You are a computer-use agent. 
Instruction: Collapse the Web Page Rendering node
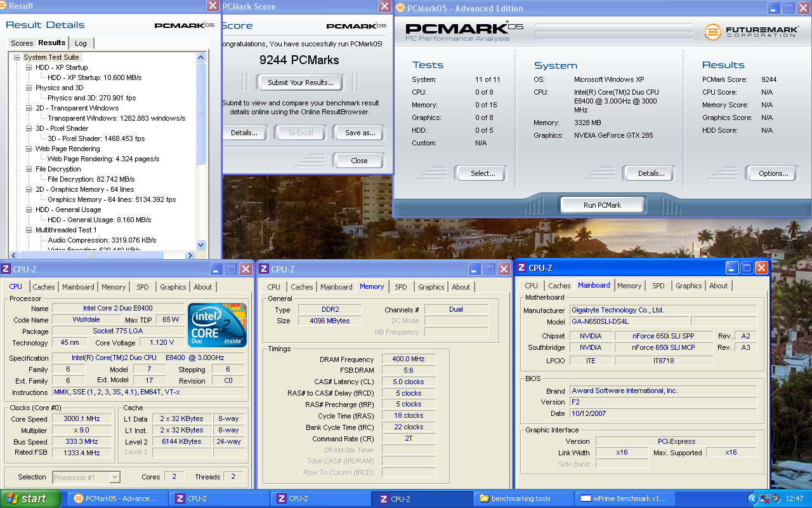point(29,149)
